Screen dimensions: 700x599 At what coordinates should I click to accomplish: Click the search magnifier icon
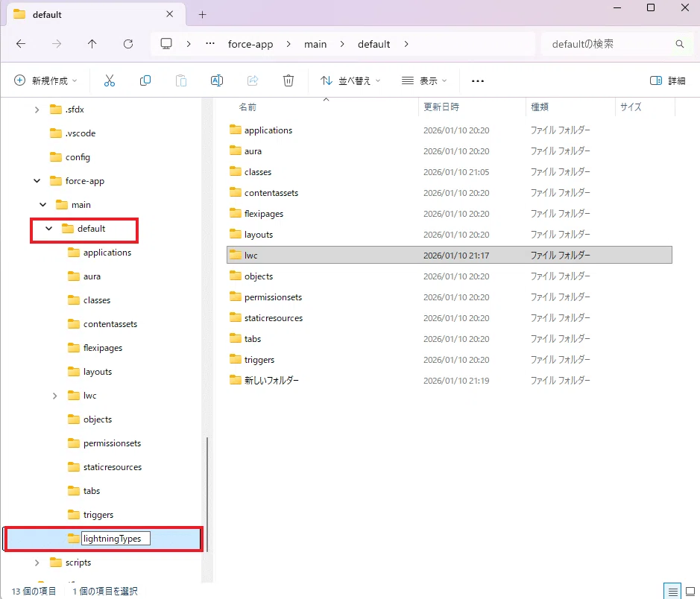(x=679, y=44)
